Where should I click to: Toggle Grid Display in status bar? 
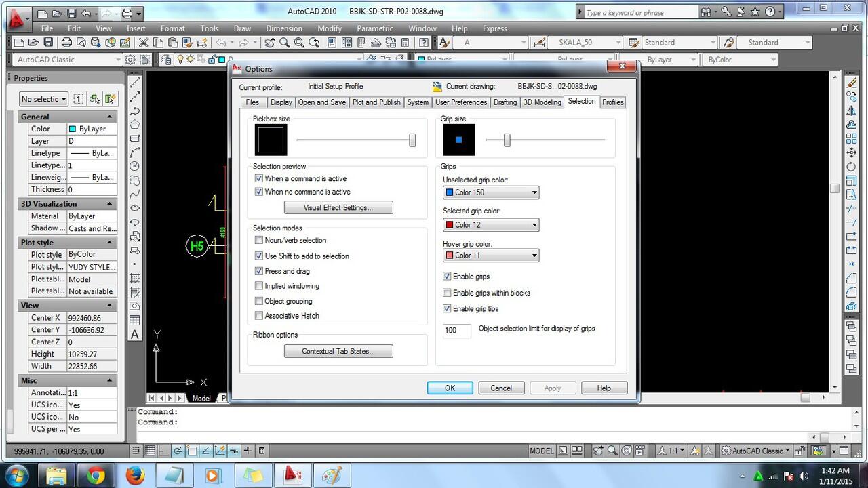150,451
